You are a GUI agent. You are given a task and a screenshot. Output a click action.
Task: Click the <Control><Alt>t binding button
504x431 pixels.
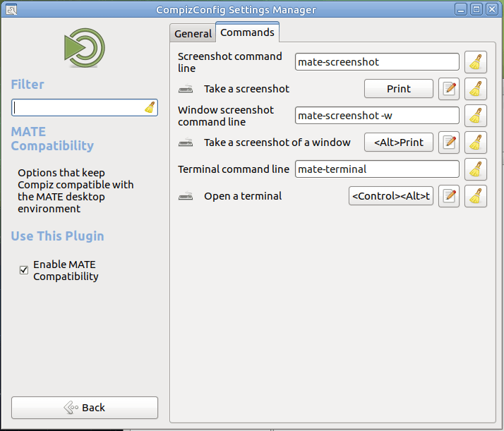pyautogui.click(x=391, y=196)
